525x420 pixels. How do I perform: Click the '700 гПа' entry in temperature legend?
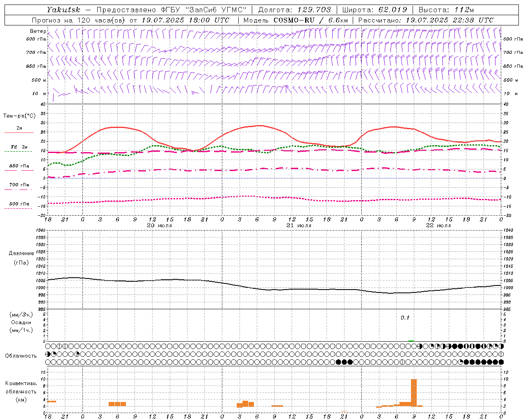(19, 187)
